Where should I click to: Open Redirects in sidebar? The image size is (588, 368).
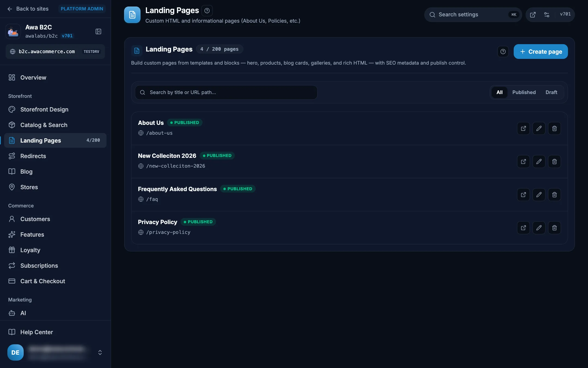click(x=55, y=156)
